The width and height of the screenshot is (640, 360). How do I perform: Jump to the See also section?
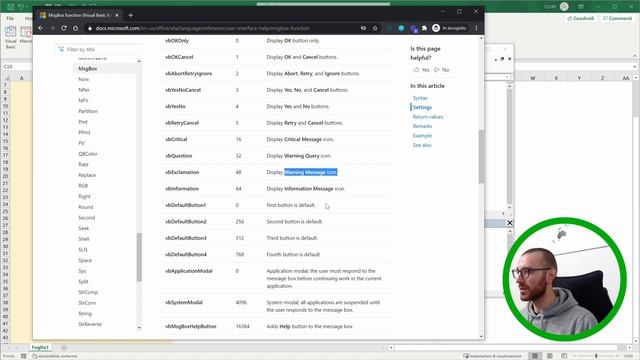click(422, 145)
